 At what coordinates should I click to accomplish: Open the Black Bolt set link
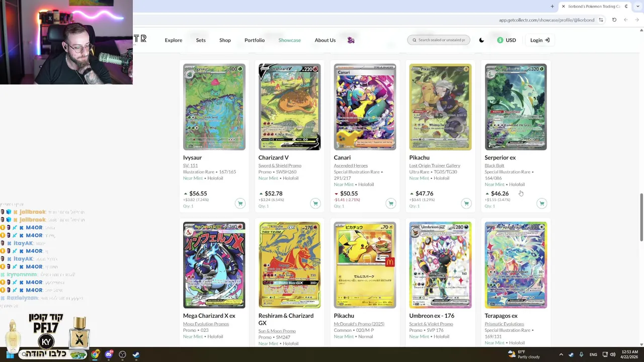click(494, 165)
